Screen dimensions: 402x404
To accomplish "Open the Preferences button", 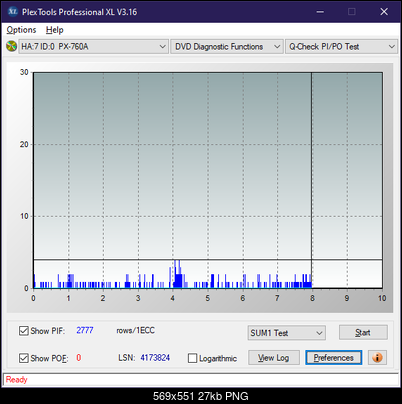I will (x=334, y=358).
